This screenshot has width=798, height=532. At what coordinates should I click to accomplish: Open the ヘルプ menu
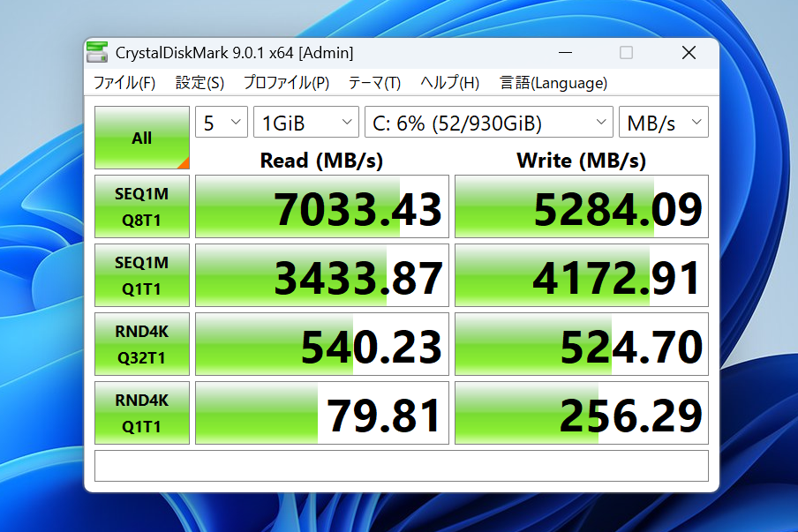(x=453, y=83)
